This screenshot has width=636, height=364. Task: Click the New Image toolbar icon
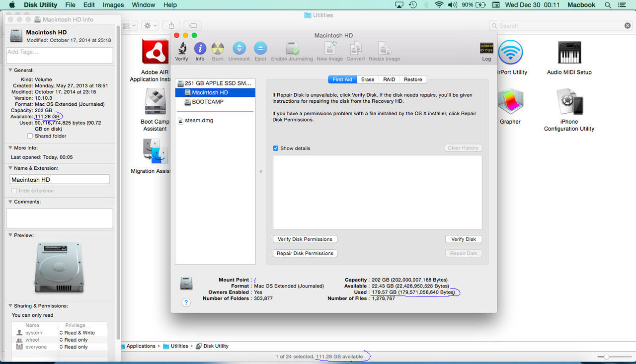pos(330,49)
